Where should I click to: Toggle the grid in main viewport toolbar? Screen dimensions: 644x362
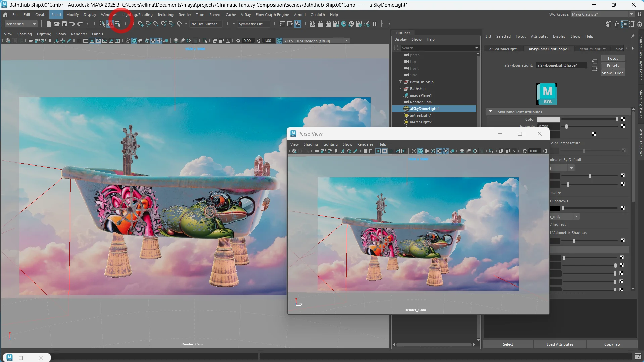pyautogui.click(x=79, y=41)
